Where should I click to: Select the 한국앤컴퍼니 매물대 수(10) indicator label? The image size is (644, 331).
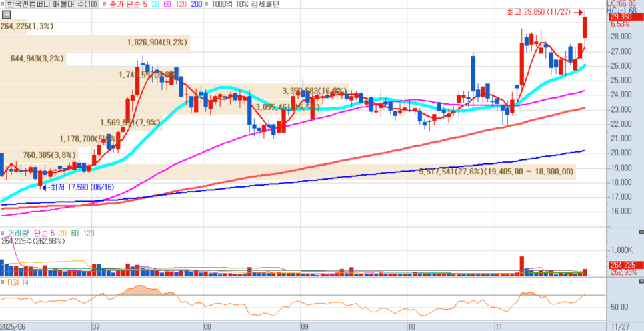pos(52,4)
